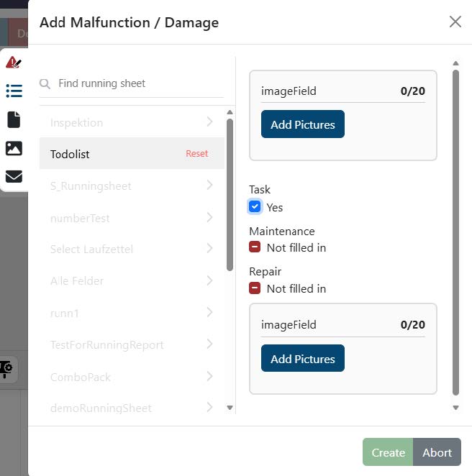Close the Add Malfunction dialog
This screenshot has height=476, width=472.
[455, 22]
